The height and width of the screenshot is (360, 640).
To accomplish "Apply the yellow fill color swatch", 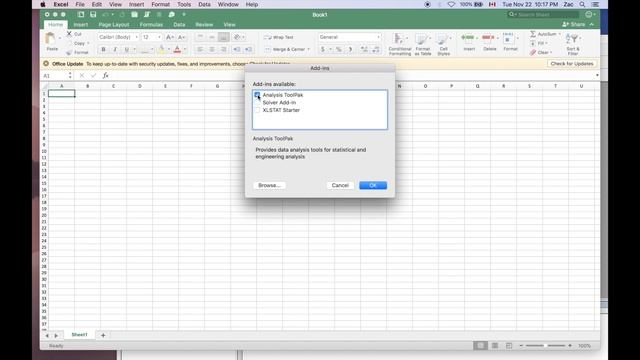I will coord(162,49).
